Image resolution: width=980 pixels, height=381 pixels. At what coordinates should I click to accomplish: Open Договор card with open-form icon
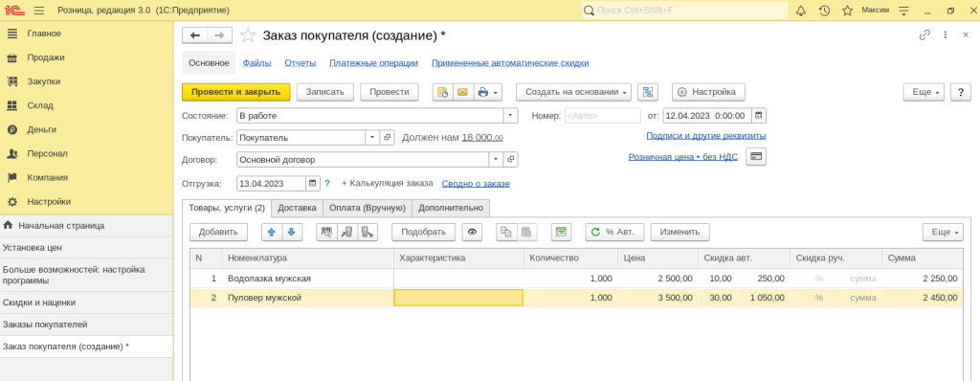point(511,160)
